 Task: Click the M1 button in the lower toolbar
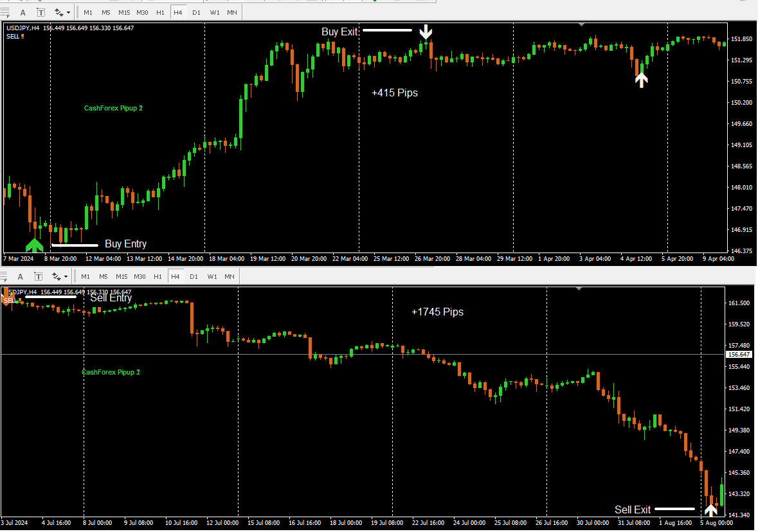(85, 276)
